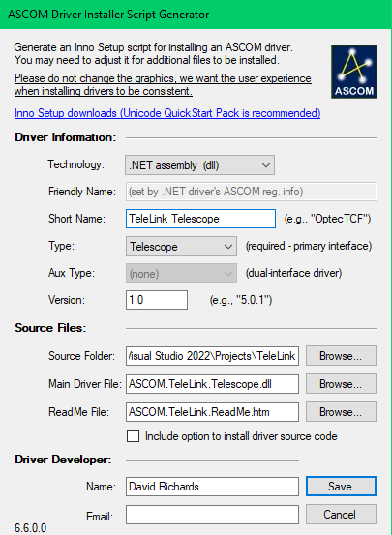Click the Short Name input field
This screenshot has width=392, height=535.
(200, 219)
